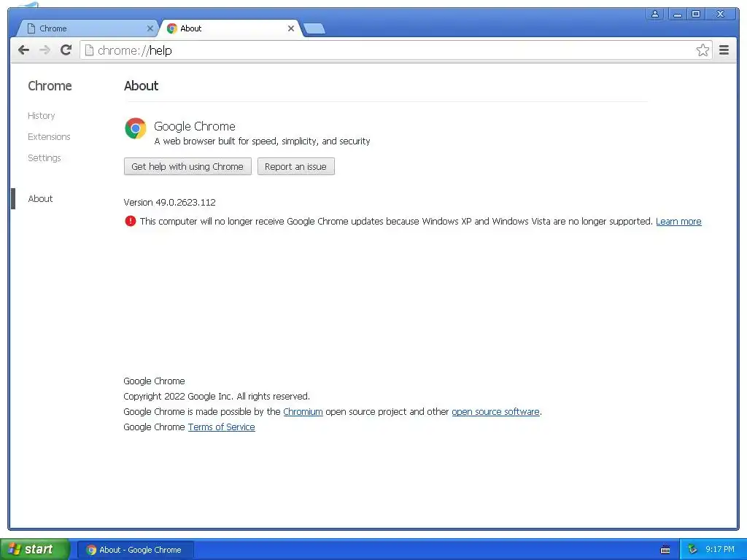Click the Google Chrome logo icon
This screenshot has height=560, width=747.
[135, 128]
